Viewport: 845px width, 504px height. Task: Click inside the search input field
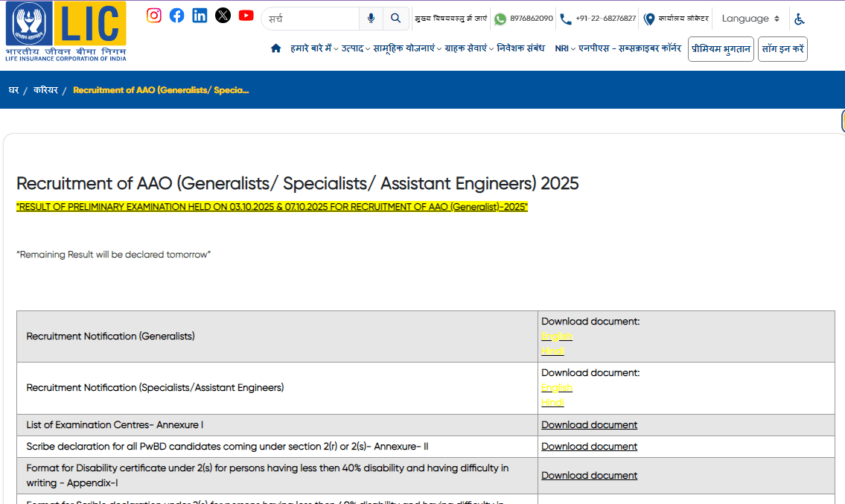click(x=313, y=18)
